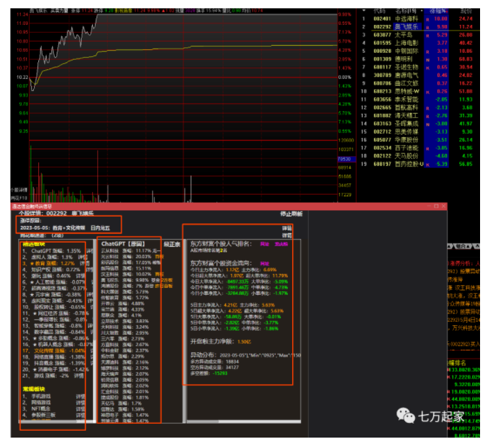
Task: Select starred 元宇宙 sector row
Action: tap(52, 295)
